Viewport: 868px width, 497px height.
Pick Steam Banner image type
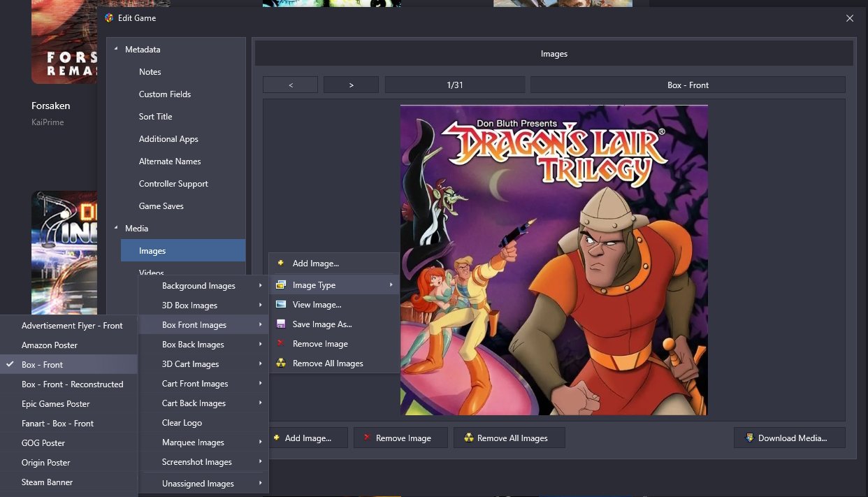pos(68,482)
